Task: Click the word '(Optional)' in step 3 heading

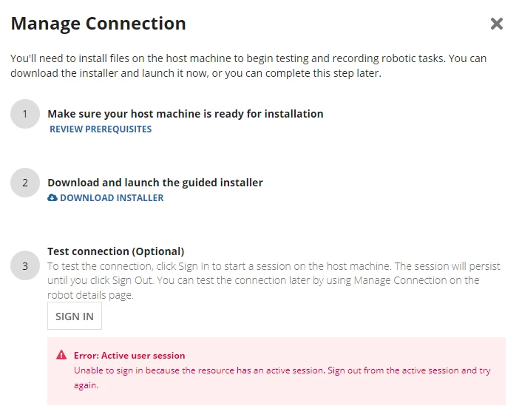Action: (x=158, y=251)
